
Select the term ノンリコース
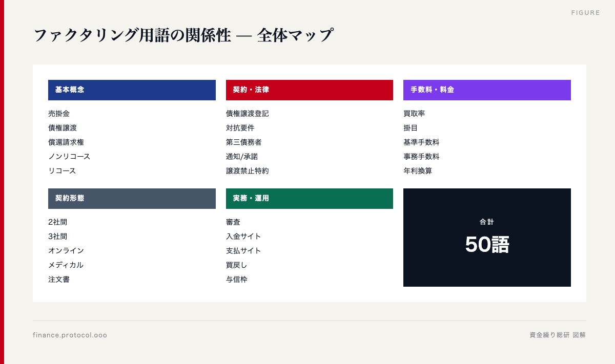click(69, 157)
